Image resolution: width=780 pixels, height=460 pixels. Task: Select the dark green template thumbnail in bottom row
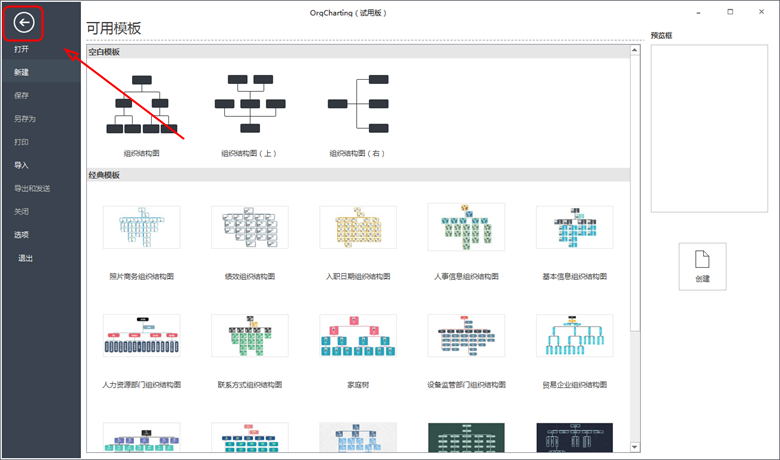coord(466,438)
